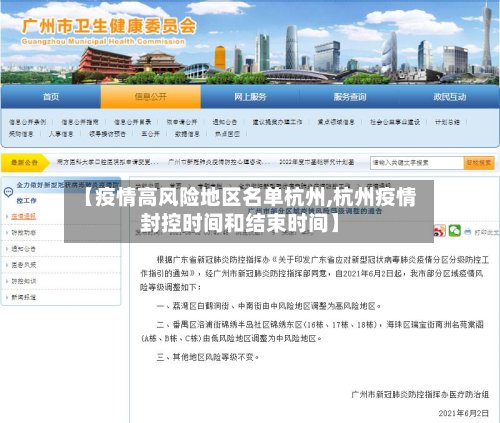Open 领导接访预告 submenu link
Viewport: 500px width, 423px height.
(107, 134)
